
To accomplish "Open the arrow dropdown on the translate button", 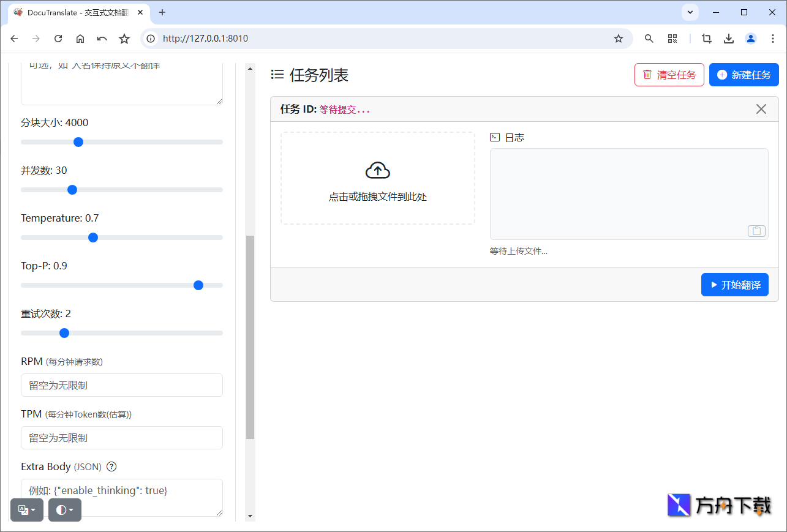I will 34,510.
